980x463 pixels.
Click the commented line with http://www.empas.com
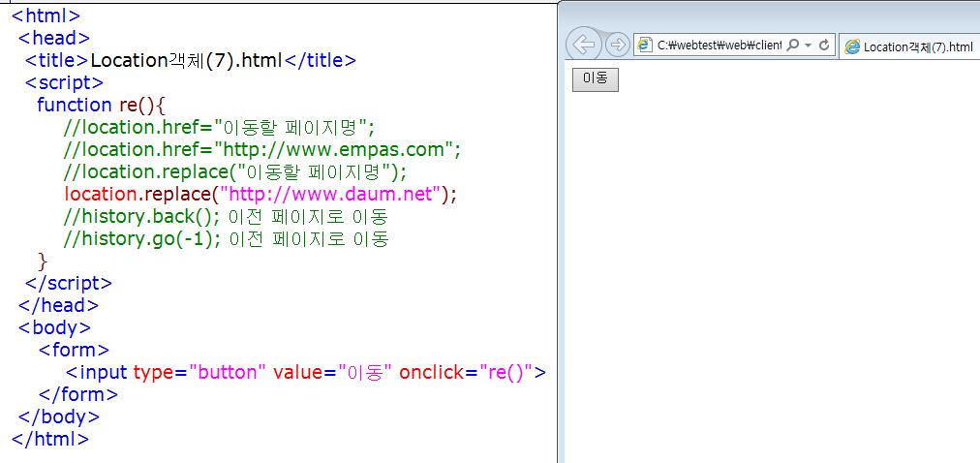click(x=261, y=150)
